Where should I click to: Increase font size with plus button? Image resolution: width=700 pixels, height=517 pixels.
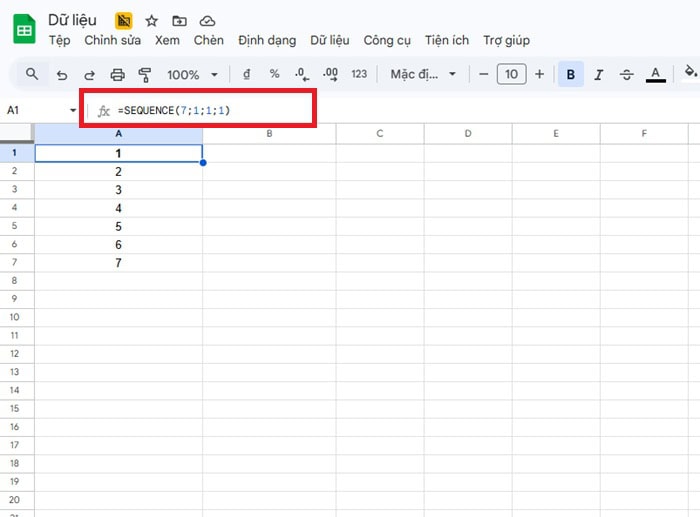540,74
